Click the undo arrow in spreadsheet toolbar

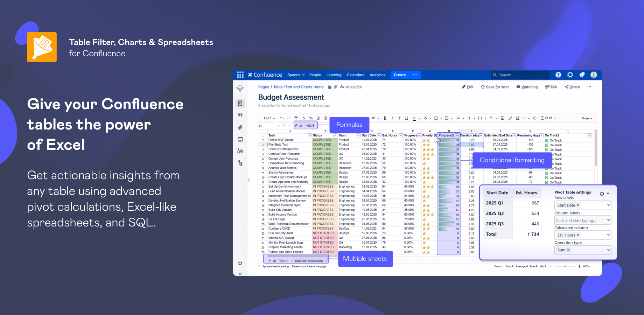(282, 118)
